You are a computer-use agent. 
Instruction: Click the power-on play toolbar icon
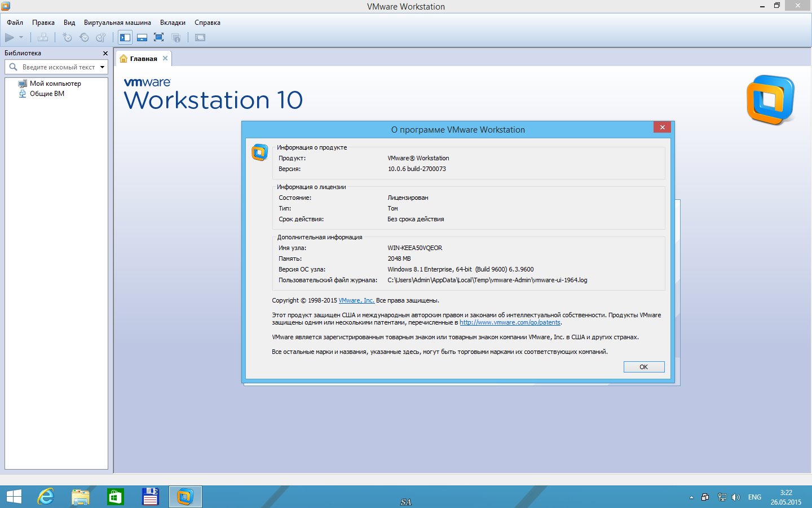(x=10, y=37)
